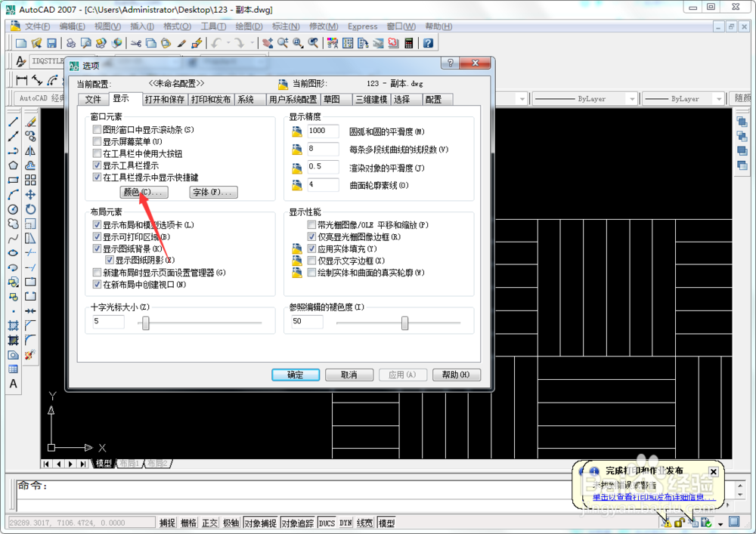This screenshot has width=756, height=534.
Task: Activate the Move tool
Action: click(x=29, y=194)
